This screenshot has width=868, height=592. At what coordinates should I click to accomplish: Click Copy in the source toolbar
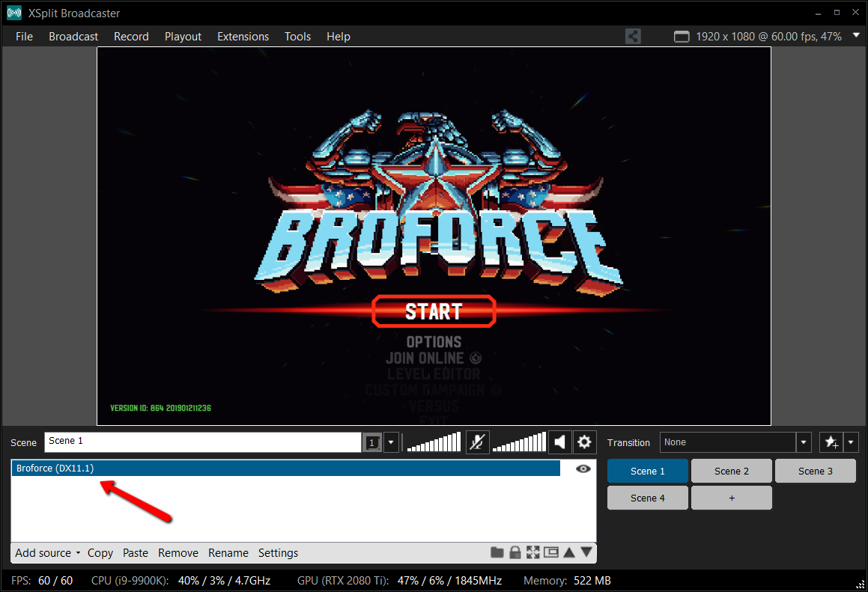pos(100,553)
